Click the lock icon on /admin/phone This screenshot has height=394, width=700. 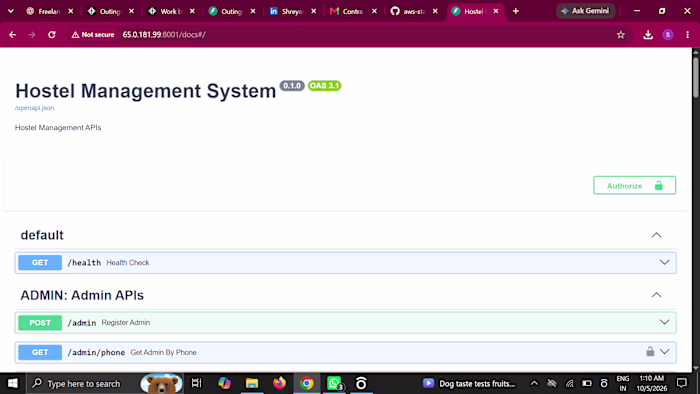click(650, 352)
